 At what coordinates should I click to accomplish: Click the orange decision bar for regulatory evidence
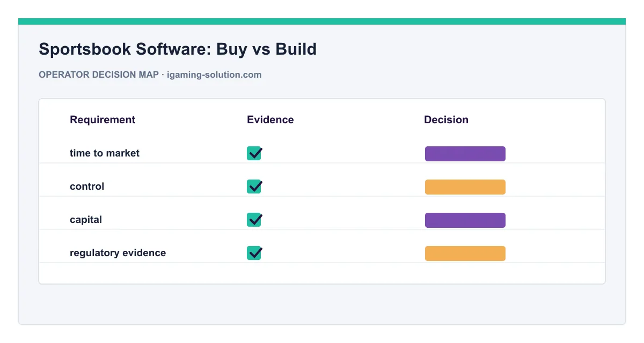click(x=465, y=253)
